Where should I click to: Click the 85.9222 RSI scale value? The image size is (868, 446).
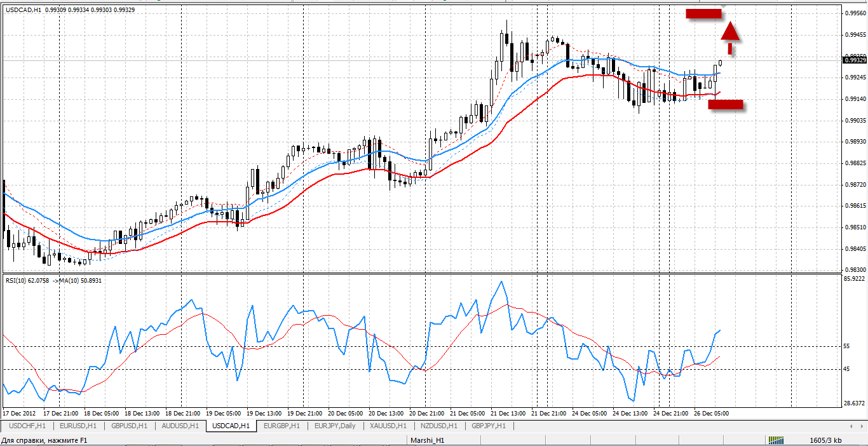tap(854, 278)
